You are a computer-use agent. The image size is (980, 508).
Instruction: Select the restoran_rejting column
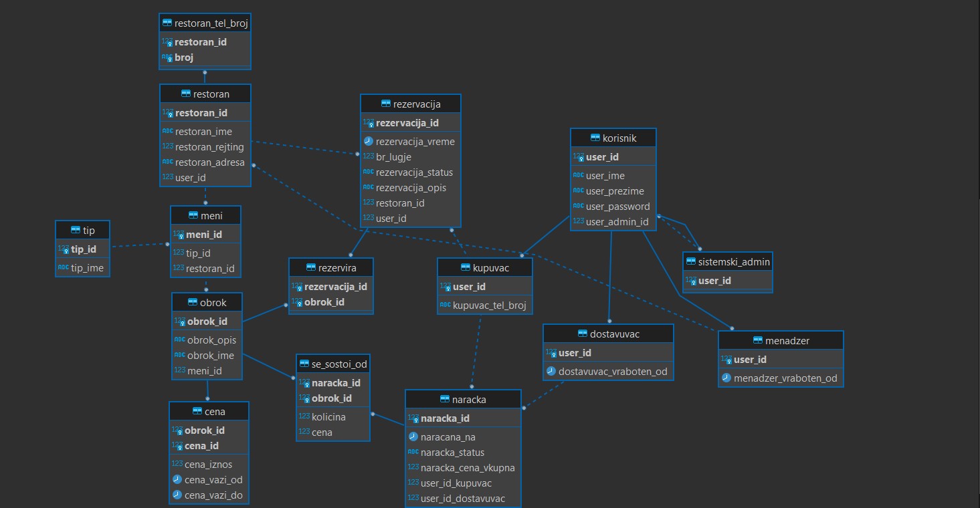(209, 146)
